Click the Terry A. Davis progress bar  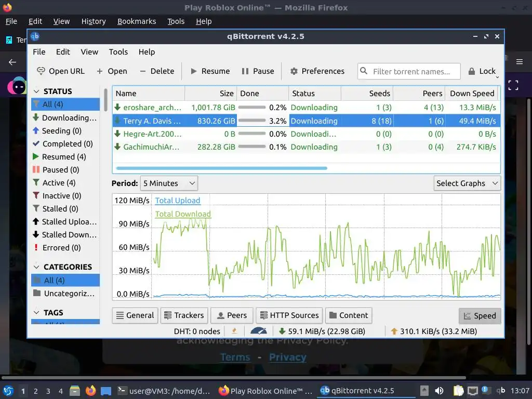pyautogui.click(x=252, y=121)
